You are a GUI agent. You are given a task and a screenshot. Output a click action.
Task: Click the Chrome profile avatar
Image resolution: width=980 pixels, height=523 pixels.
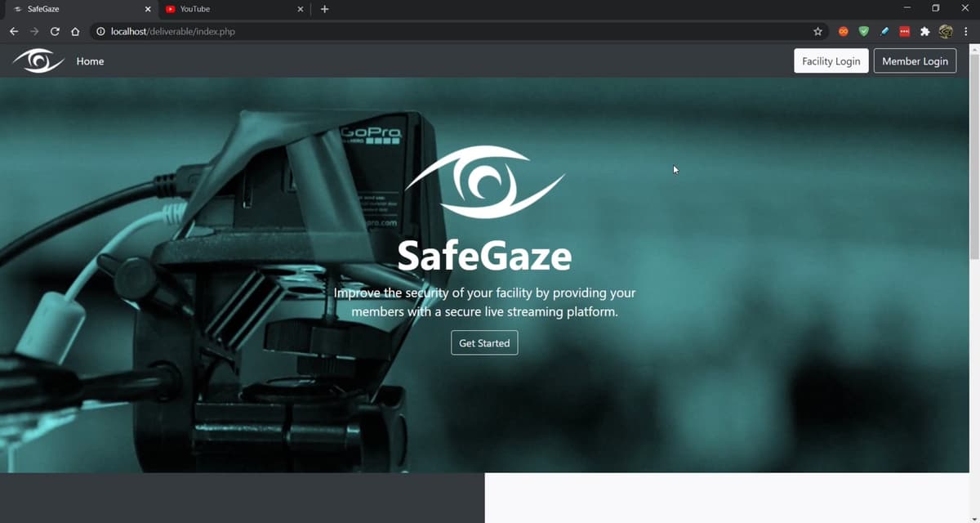coord(946,32)
